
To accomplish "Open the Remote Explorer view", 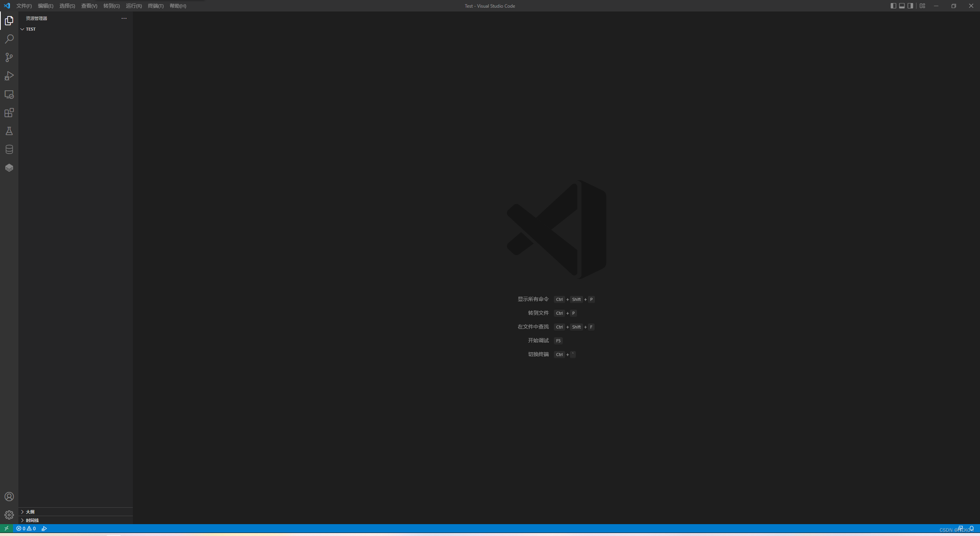I will [x=9, y=94].
